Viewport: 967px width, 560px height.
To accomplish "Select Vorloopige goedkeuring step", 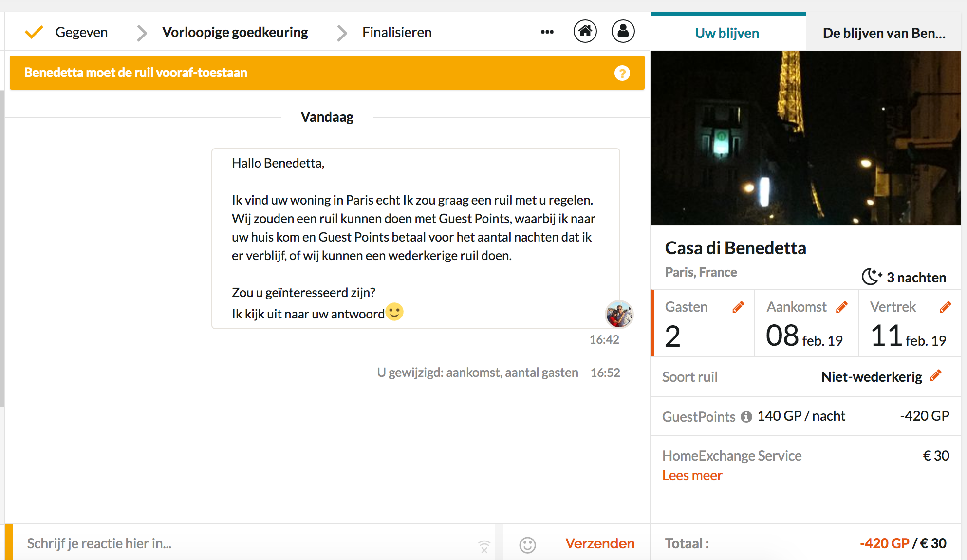I will [x=235, y=32].
